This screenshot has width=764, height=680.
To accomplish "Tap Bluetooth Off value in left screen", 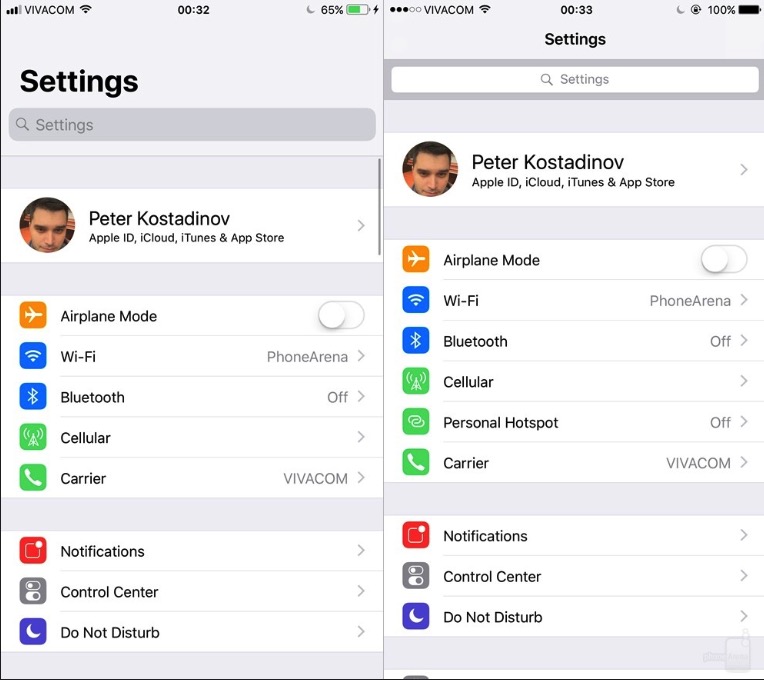I will coord(337,397).
